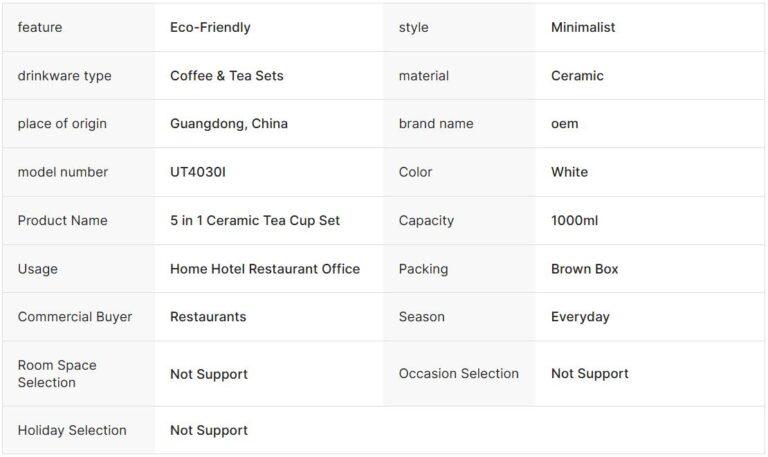768x457 pixels.
Task: Click 'Not Support' beside Holiday Selection
Action: [x=209, y=431]
